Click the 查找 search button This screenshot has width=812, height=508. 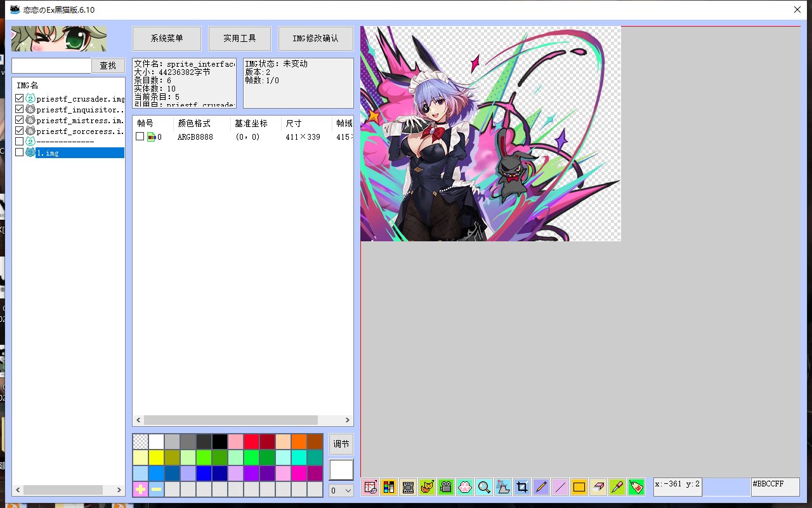coord(108,65)
